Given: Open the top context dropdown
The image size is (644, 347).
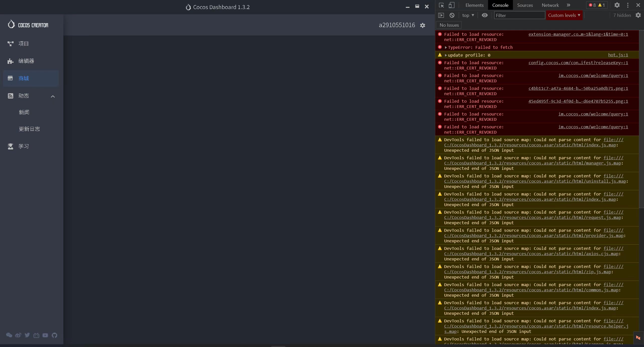Looking at the screenshot, I should click(468, 15).
